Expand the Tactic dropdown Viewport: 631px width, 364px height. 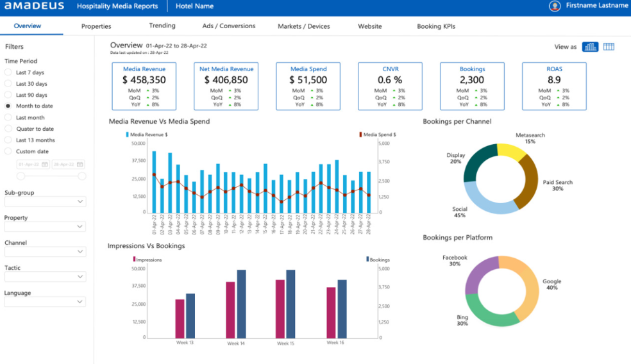click(x=45, y=277)
